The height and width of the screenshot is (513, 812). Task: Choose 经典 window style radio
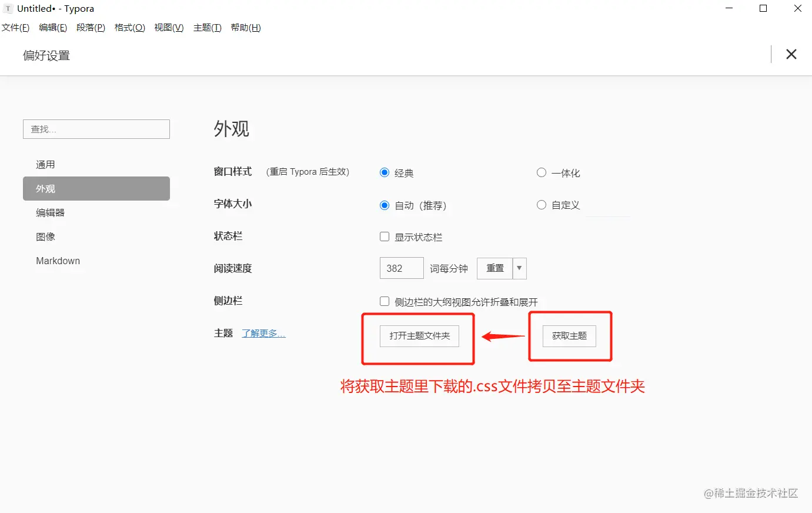[385, 172]
